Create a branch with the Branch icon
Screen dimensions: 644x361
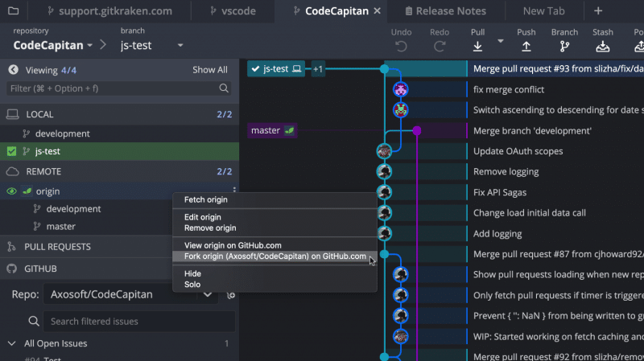(x=565, y=47)
